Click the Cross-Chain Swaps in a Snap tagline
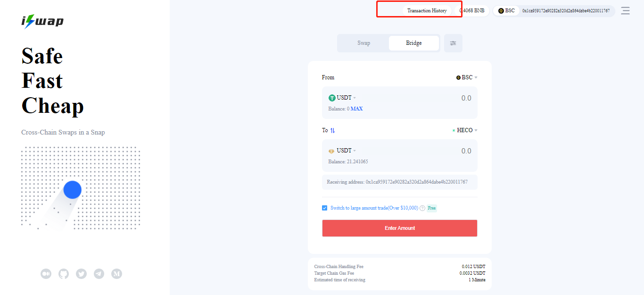Viewport: 644px width, 295px height. click(x=63, y=132)
